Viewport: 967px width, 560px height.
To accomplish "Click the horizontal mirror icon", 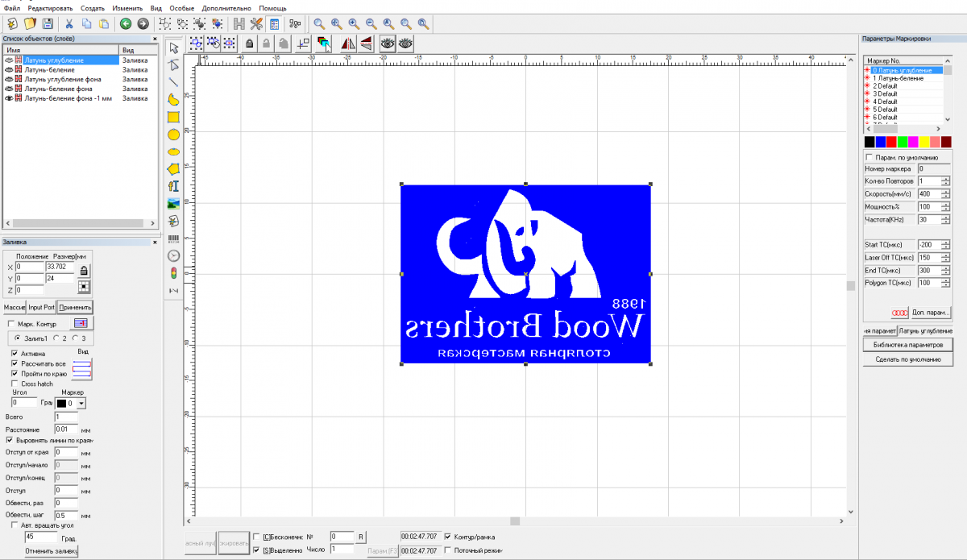I will click(x=348, y=43).
